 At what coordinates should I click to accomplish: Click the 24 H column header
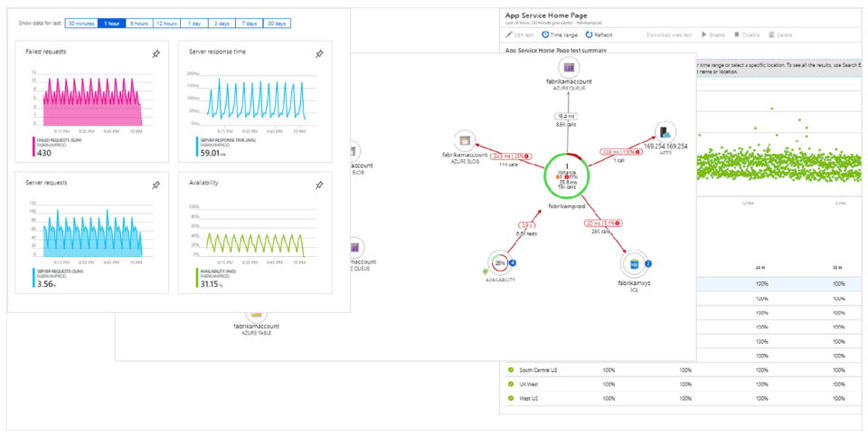click(761, 268)
